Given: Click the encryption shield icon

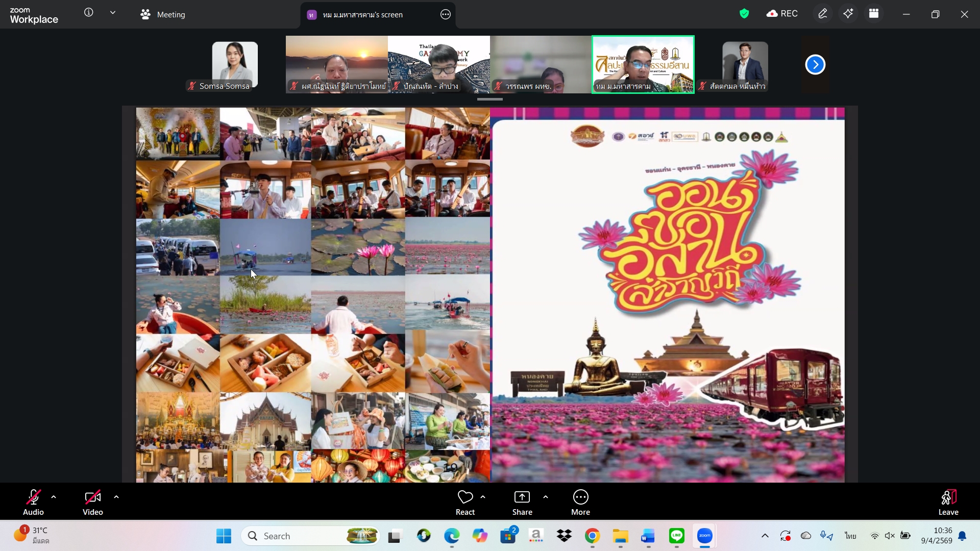Looking at the screenshot, I should click(744, 14).
